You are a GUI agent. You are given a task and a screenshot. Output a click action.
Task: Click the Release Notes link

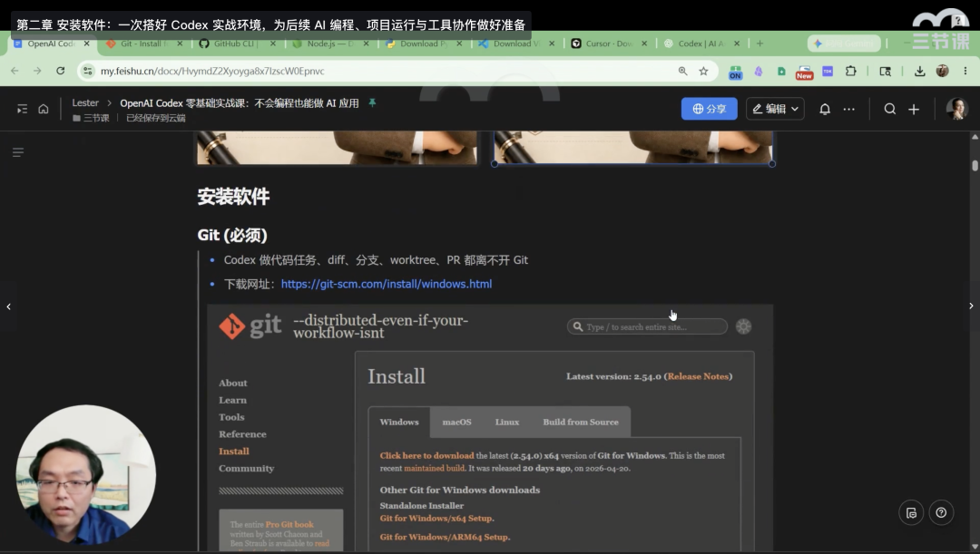point(698,376)
